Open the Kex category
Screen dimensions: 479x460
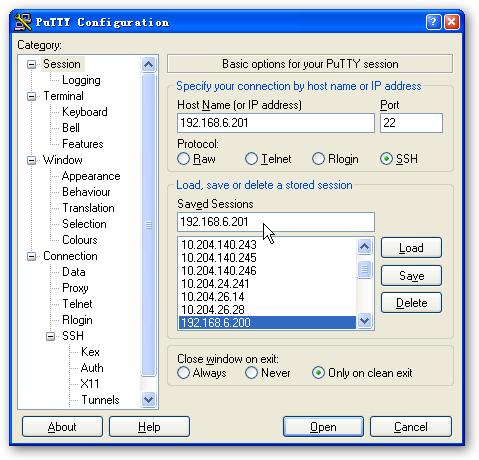90,352
